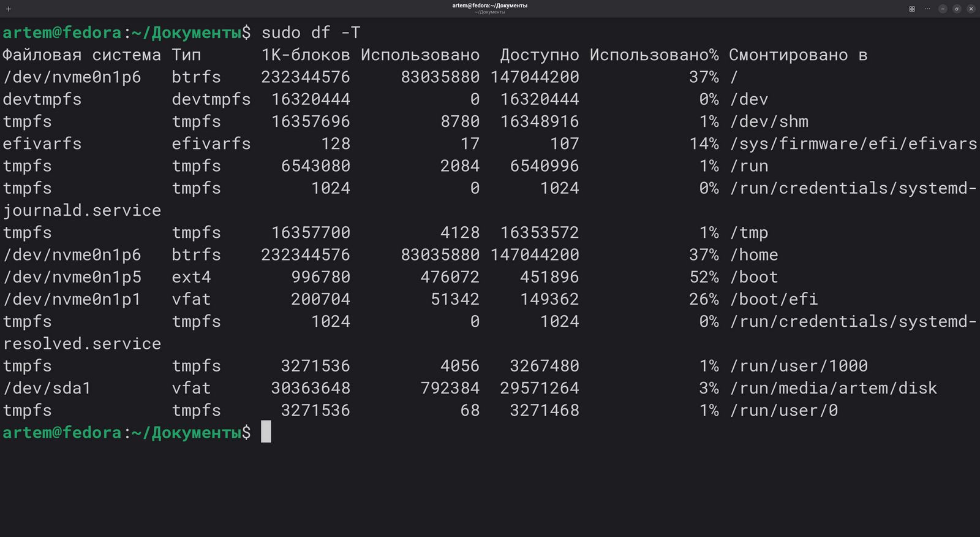Click the typed command sudo df -T
Viewport: 980px width, 537px height.
tap(311, 32)
